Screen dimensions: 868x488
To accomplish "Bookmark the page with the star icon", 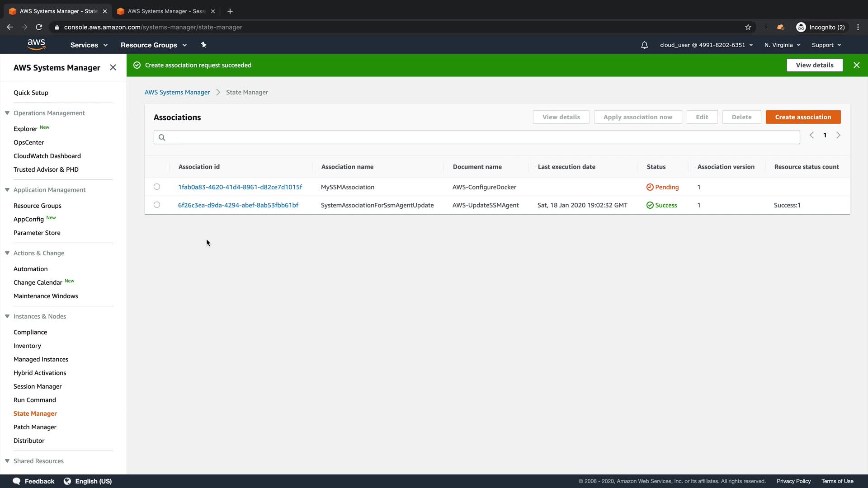I will point(748,27).
